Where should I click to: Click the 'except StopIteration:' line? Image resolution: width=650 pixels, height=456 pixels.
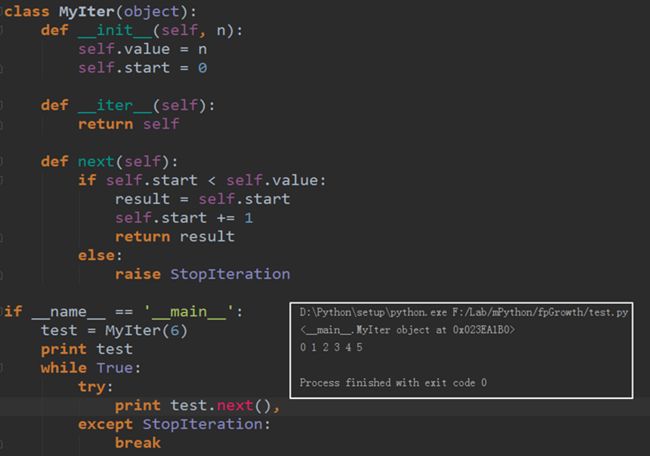pos(174,424)
